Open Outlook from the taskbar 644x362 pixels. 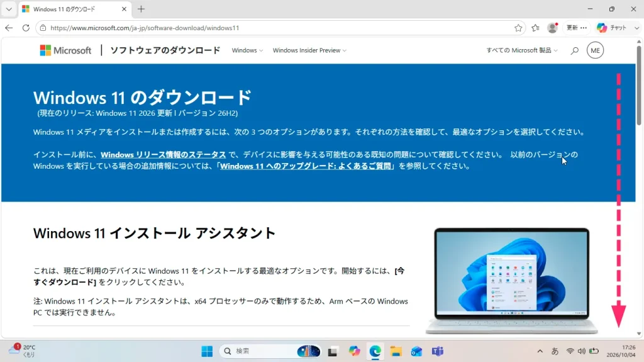416,351
